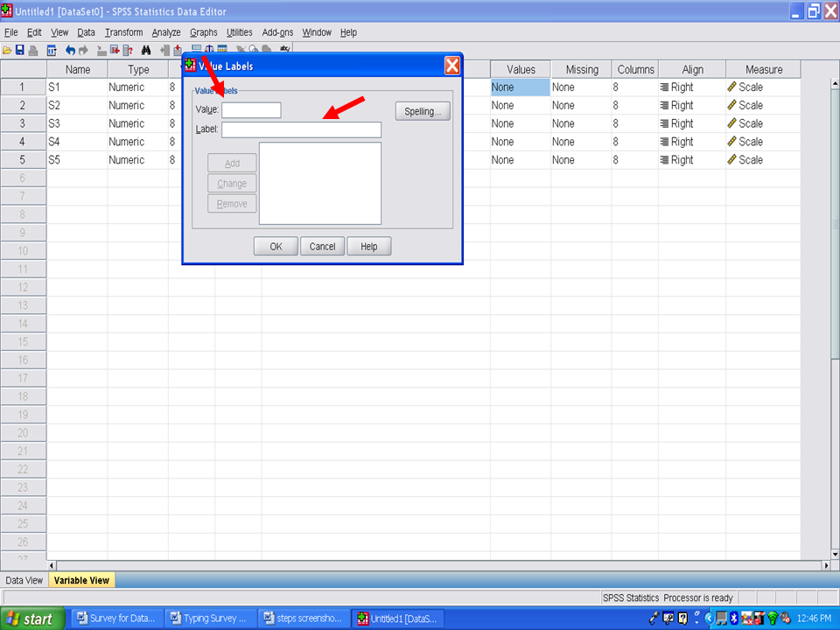The height and width of the screenshot is (630, 840).
Task: Open the Transform menu
Action: [x=123, y=32]
